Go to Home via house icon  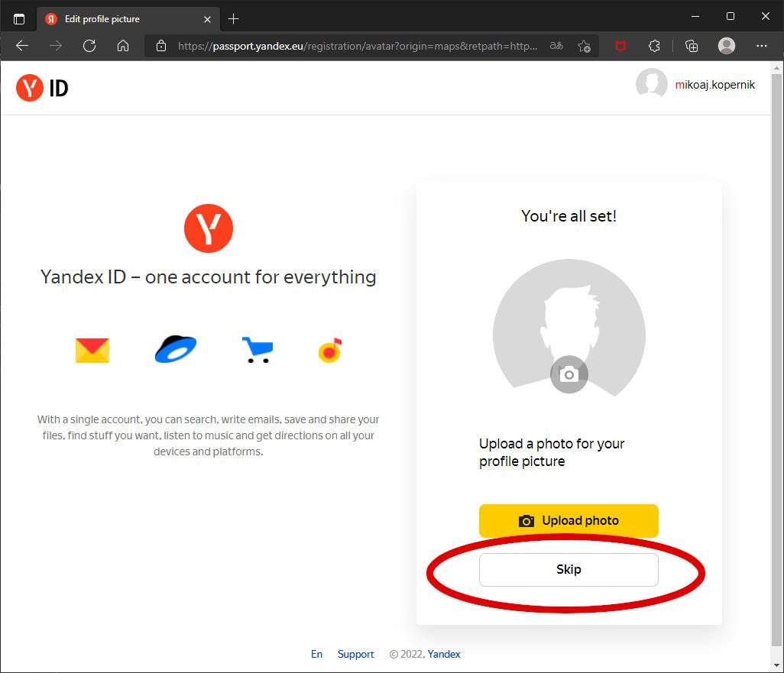(123, 46)
